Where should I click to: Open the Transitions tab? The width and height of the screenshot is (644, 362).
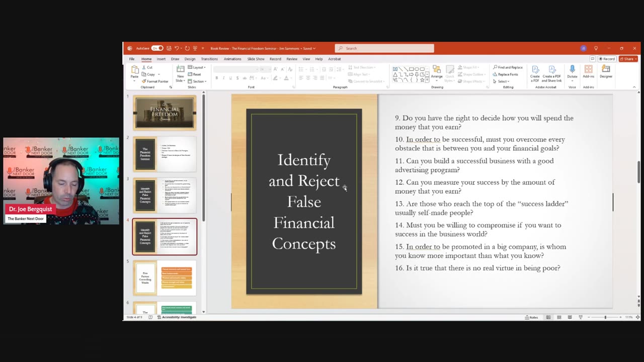coord(209,59)
